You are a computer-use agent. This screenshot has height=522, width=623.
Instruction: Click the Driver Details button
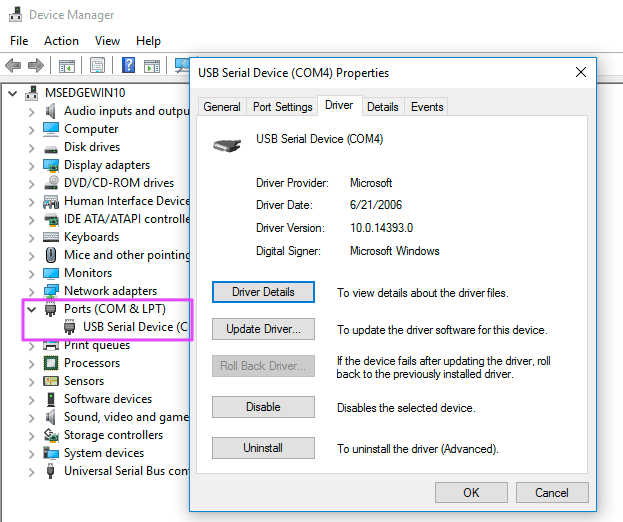pos(263,292)
